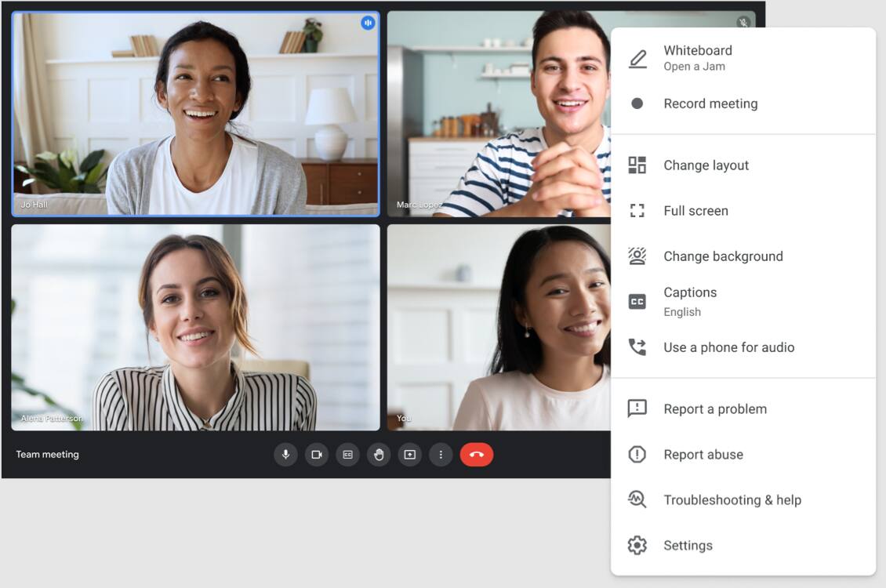Click the Settings gear icon
This screenshot has width=886, height=588.
(x=637, y=545)
